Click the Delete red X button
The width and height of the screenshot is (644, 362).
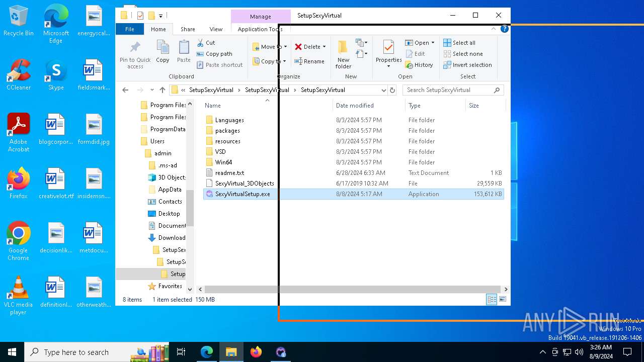point(307,47)
